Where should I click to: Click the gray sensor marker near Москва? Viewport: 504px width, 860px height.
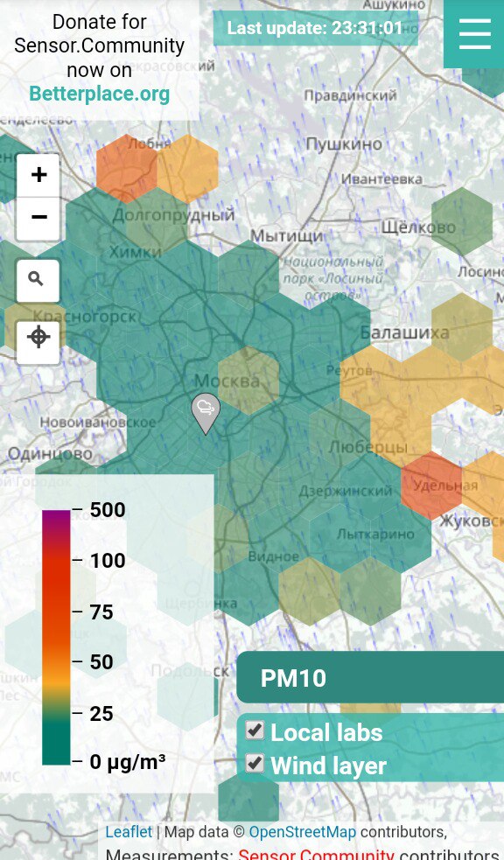click(x=206, y=414)
